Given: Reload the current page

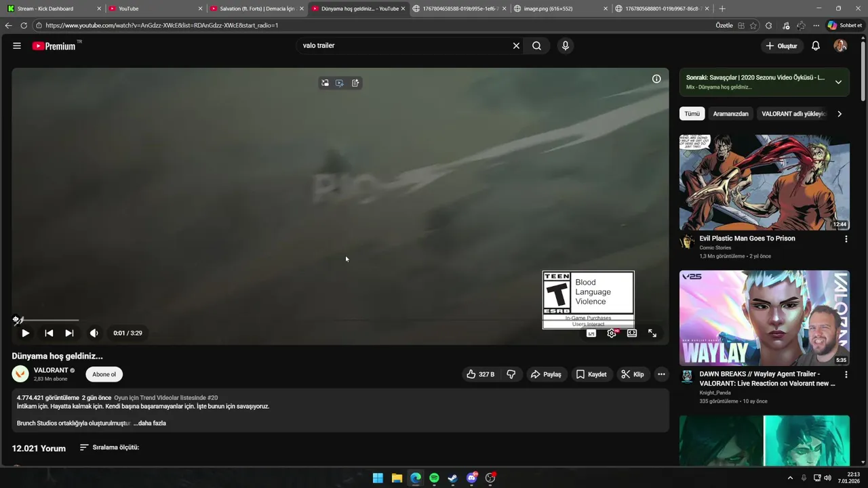Looking at the screenshot, I should [24, 26].
